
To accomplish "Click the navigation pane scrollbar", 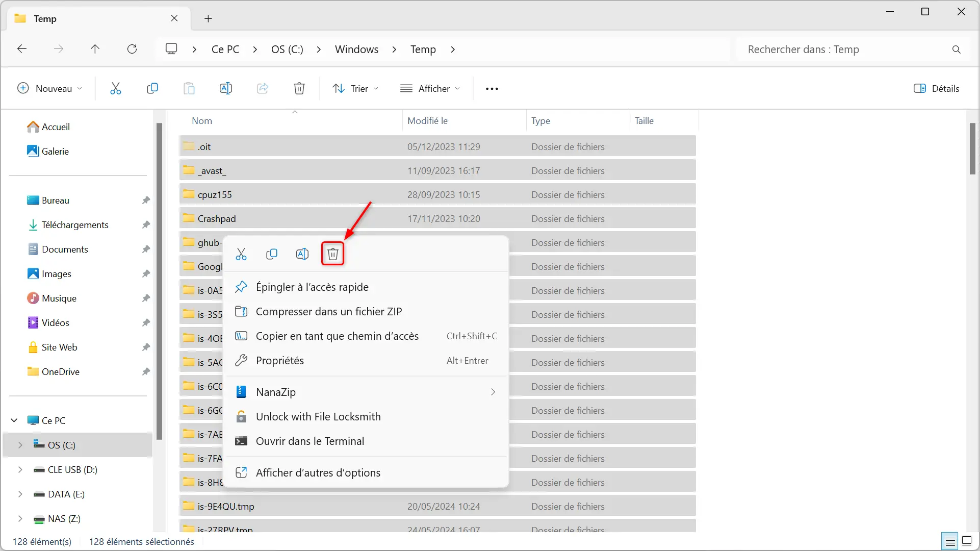I will 159,281.
